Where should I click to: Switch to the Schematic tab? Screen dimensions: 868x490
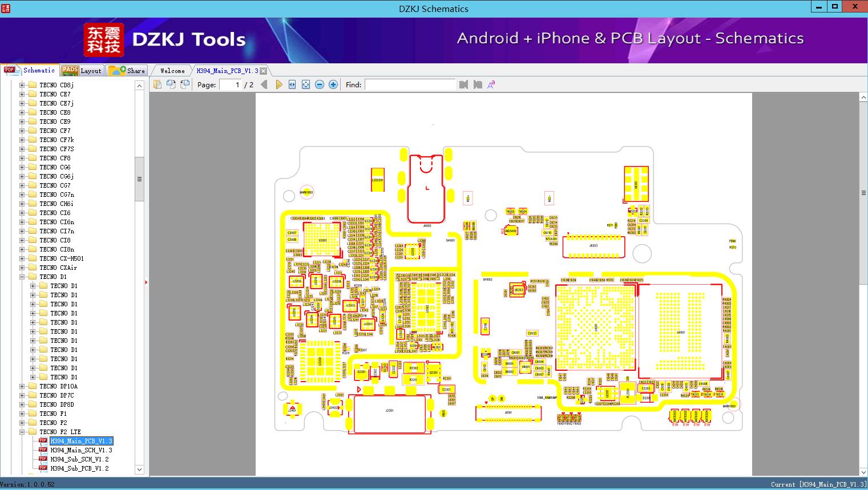point(30,70)
